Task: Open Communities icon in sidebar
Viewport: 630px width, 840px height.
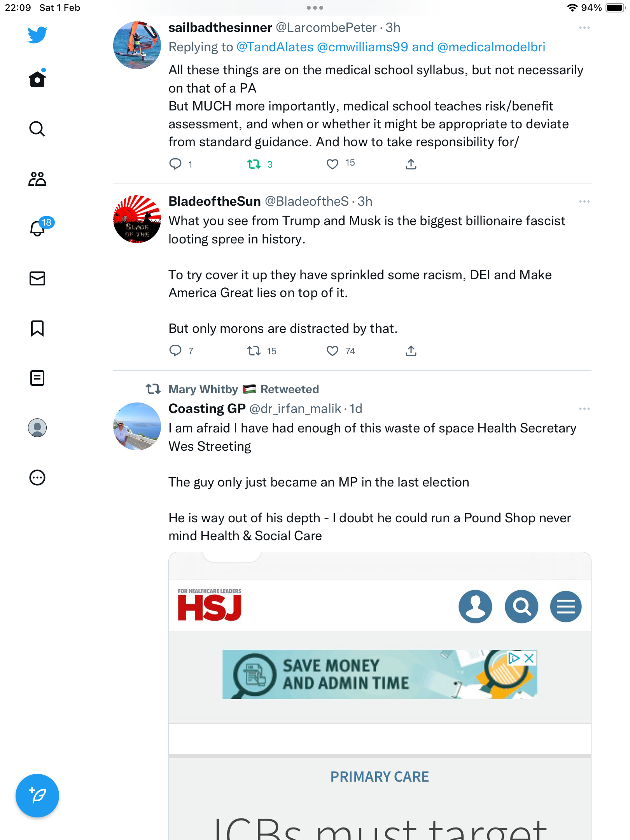Action: pyautogui.click(x=37, y=179)
